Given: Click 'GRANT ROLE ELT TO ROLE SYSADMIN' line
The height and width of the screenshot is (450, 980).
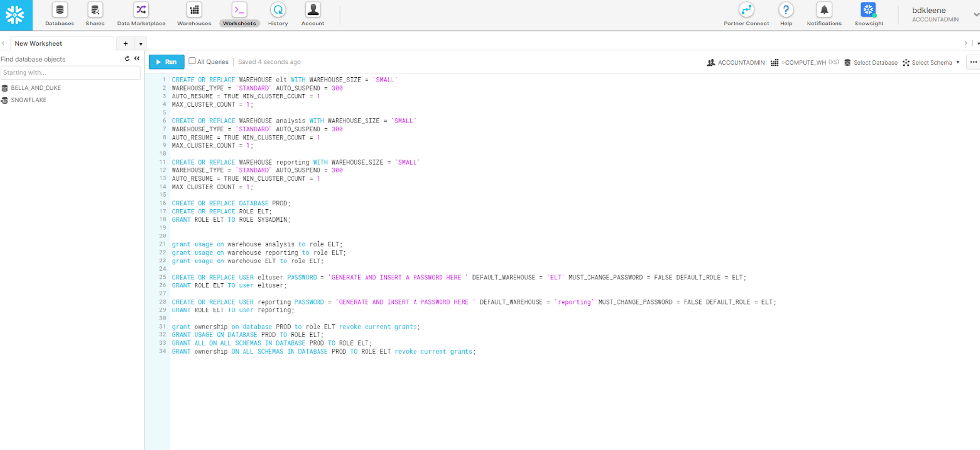Looking at the screenshot, I should (x=231, y=220).
